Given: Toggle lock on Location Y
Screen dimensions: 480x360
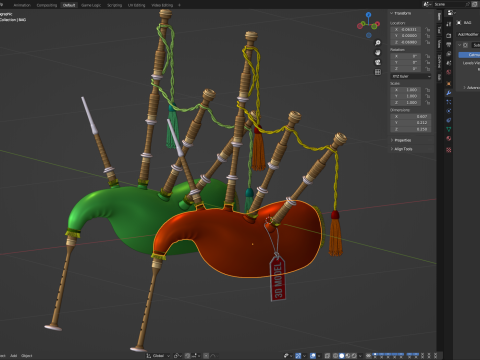Looking at the screenshot, I should pyautogui.click(x=428, y=36).
